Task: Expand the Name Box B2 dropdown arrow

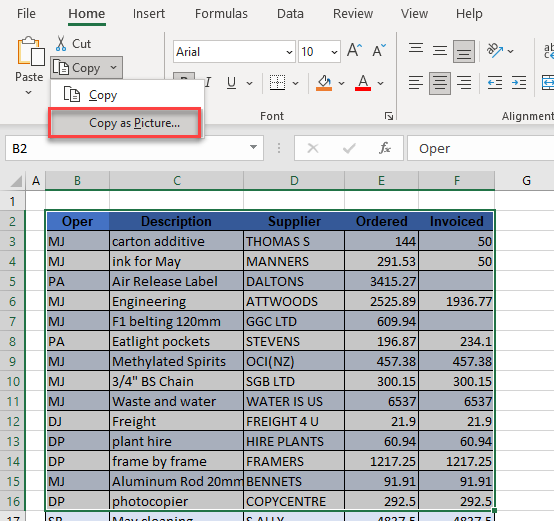Action: coord(253,147)
